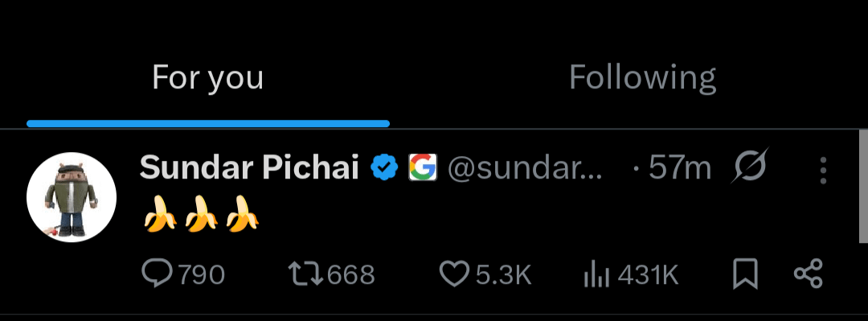The width and height of the screenshot is (868, 321).
Task: Open the tweet with three banana emojis
Action: [202, 213]
